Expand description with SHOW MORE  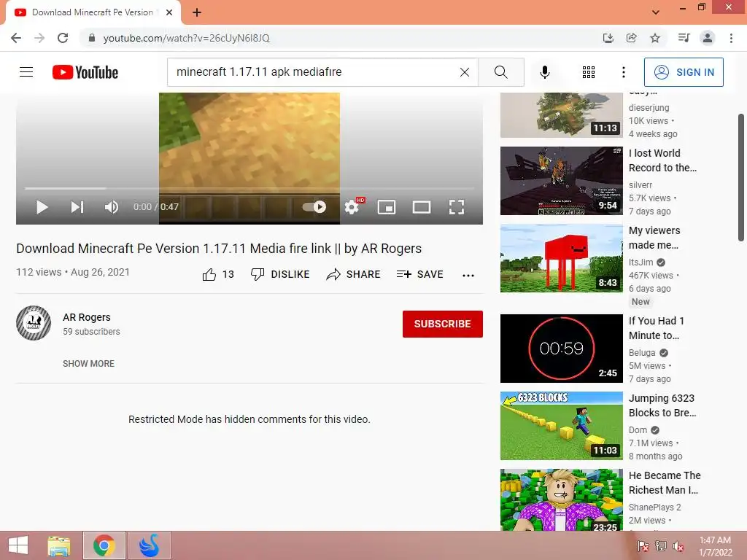click(88, 363)
